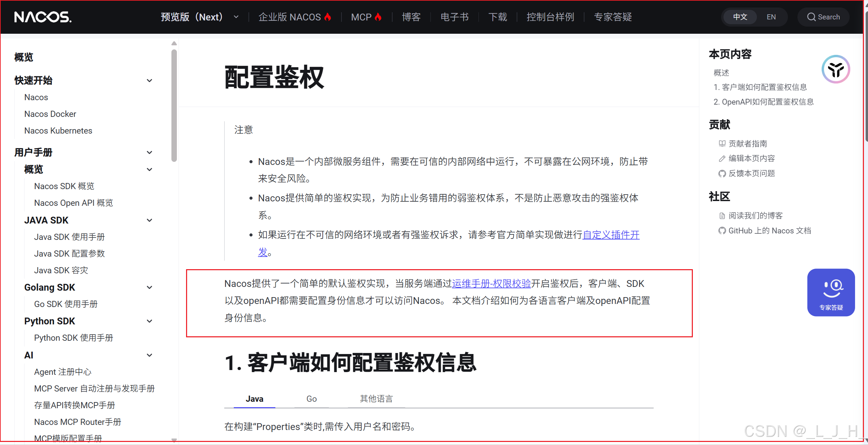This screenshot has width=868, height=445.
Task: Open the 专家答疑 floating assistant icon
Action: [831, 292]
